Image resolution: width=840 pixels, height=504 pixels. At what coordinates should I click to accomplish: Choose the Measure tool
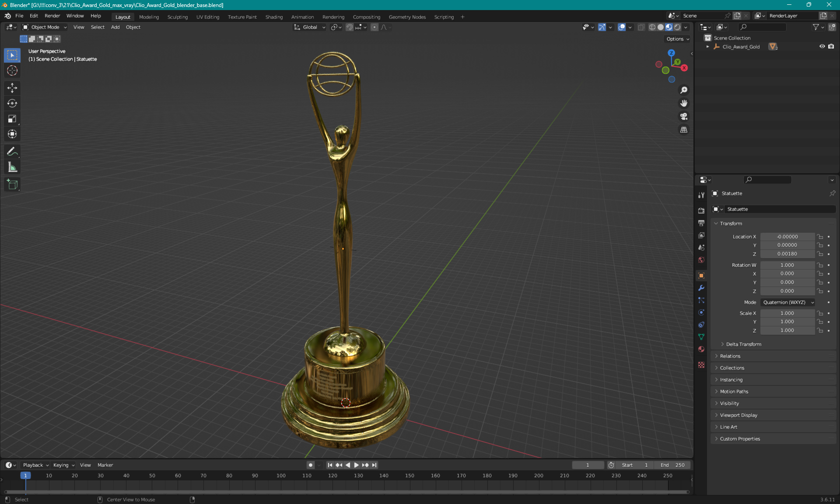pyautogui.click(x=12, y=167)
